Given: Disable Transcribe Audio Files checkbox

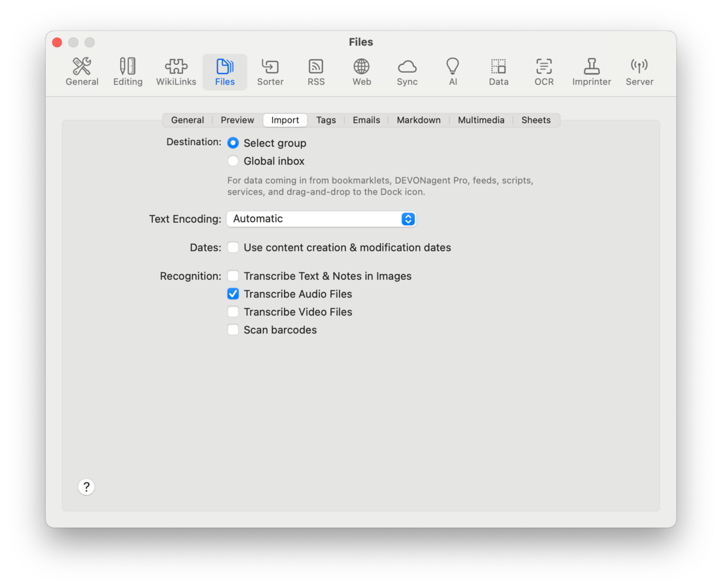Looking at the screenshot, I should (x=233, y=294).
